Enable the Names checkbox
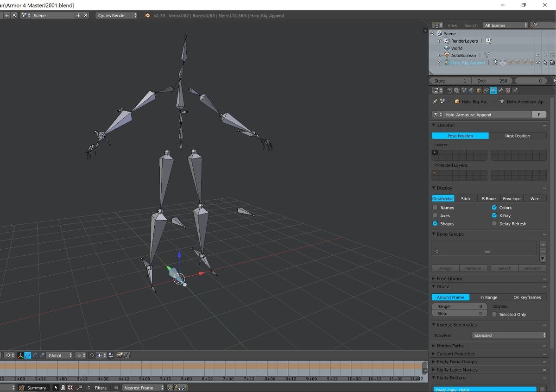 435,208
